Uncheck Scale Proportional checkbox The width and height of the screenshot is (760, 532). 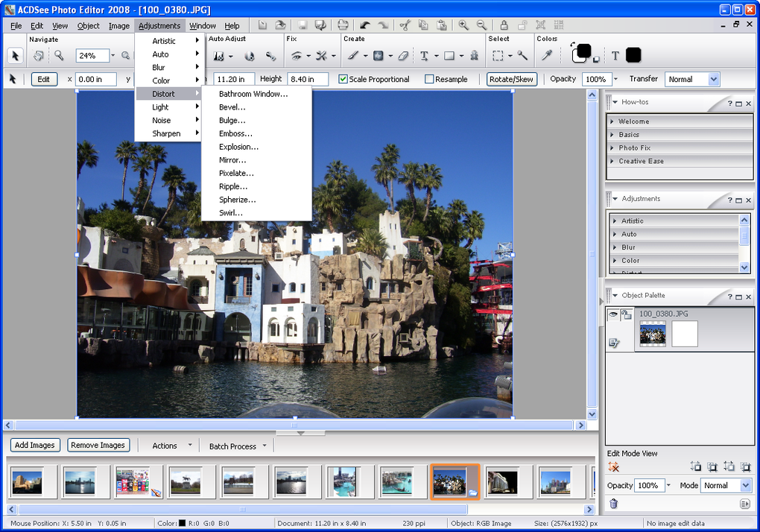[343, 79]
